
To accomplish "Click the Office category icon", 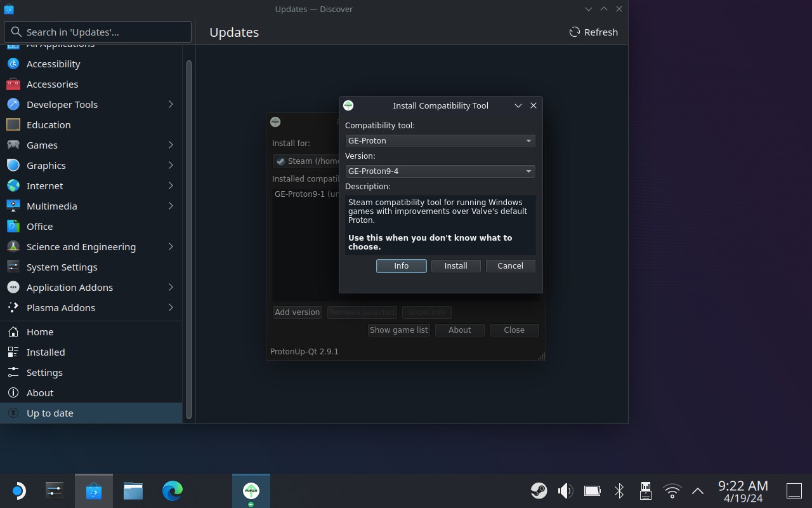I will [x=13, y=226].
